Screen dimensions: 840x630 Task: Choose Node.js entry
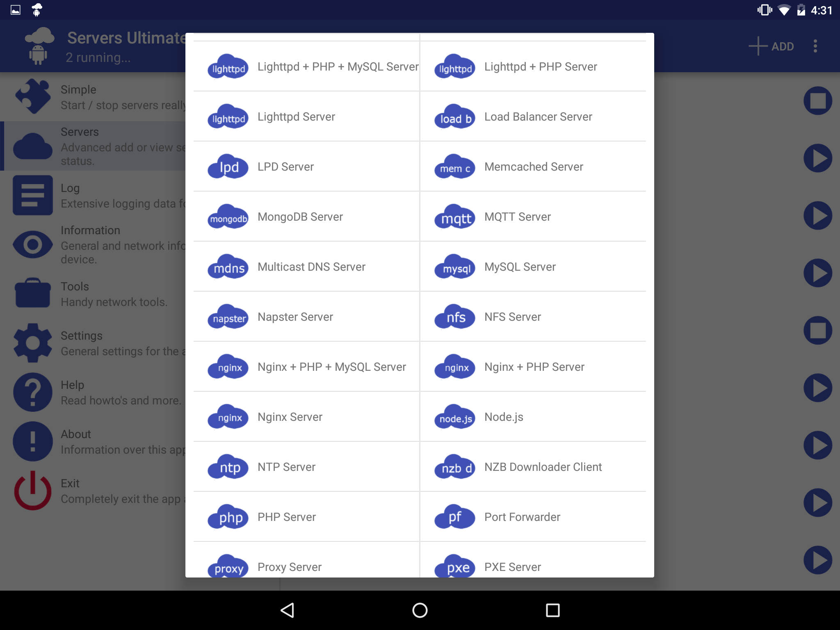[x=533, y=417]
